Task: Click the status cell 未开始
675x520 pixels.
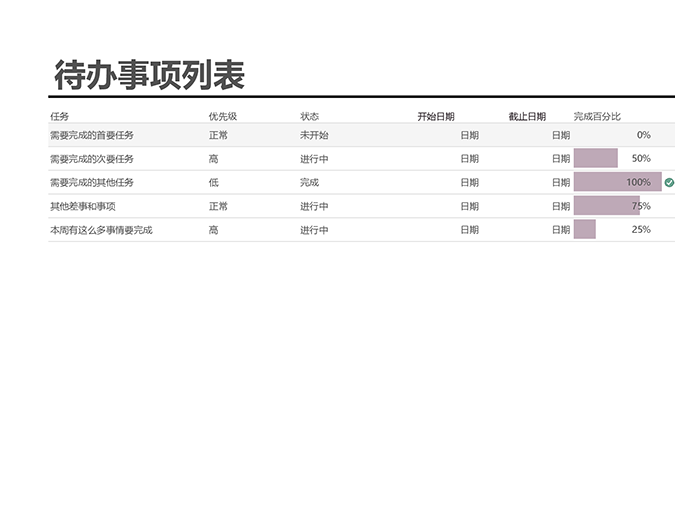Action: tap(314, 135)
